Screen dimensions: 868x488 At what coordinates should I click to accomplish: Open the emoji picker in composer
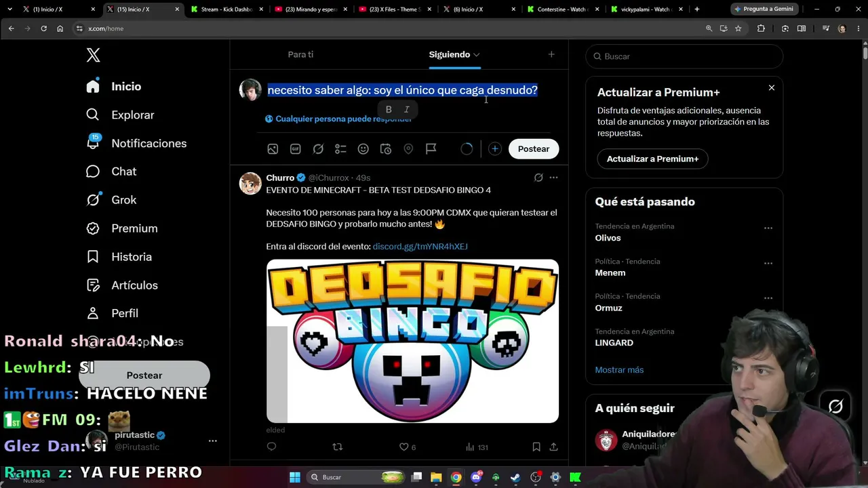tap(363, 149)
